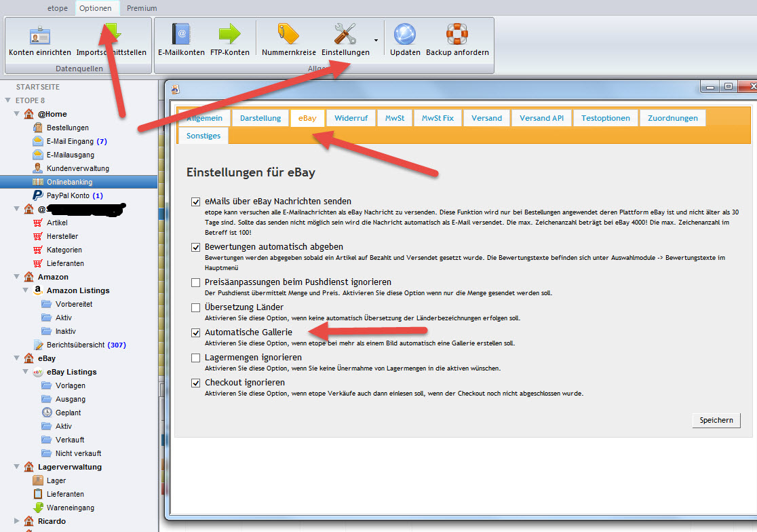Open the etope ribbon tab
The width and height of the screenshot is (757, 532).
pyautogui.click(x=58, y=8)
